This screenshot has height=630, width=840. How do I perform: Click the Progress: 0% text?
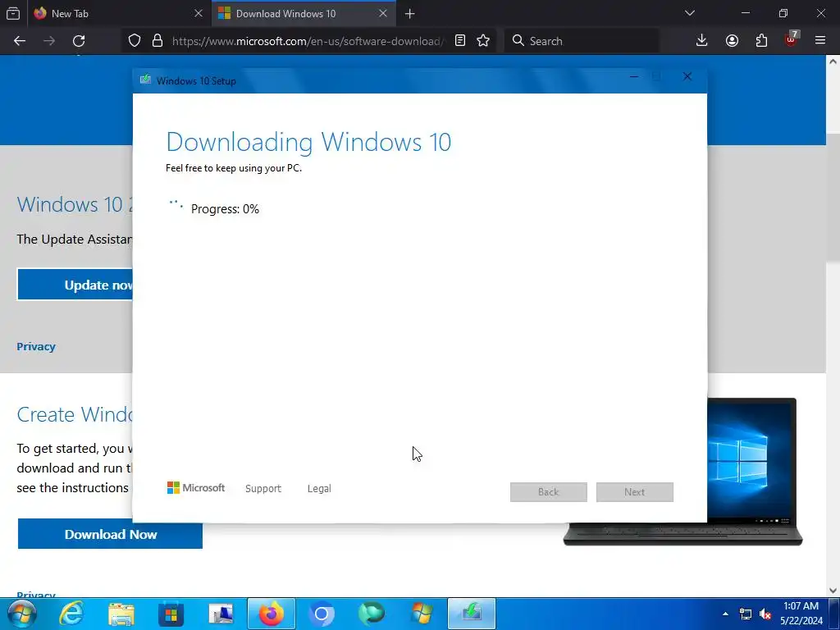pyautogui.click(x=225, y=209)
